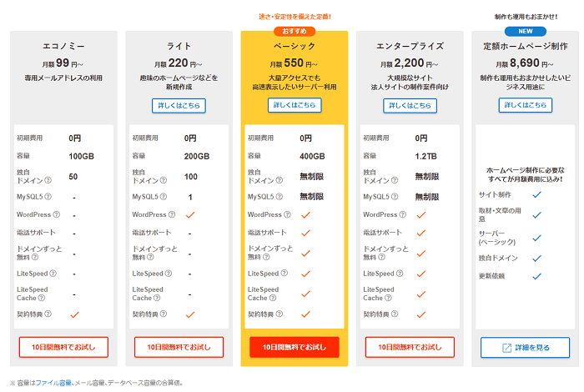Open 詳しくはこちら for the ベーシック plan
Screen dimensions: 584x392
[x=295, y=105]
